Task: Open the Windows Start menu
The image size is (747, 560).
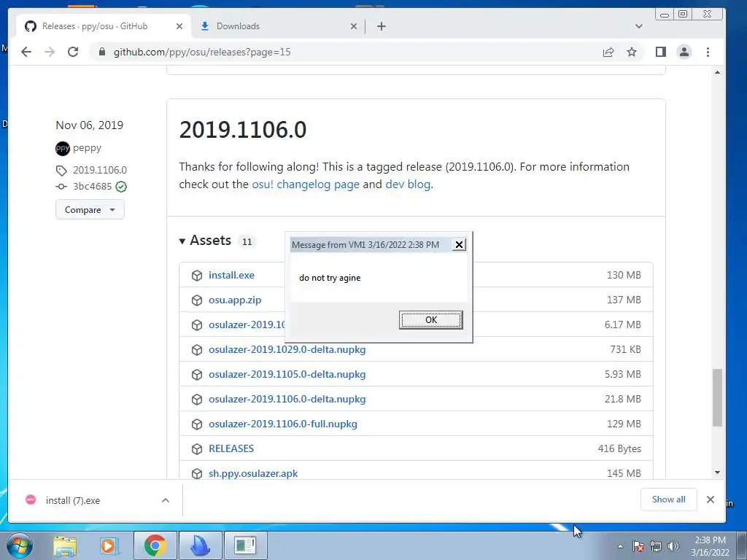Action: pyautogui.click(x=20, y=545)
